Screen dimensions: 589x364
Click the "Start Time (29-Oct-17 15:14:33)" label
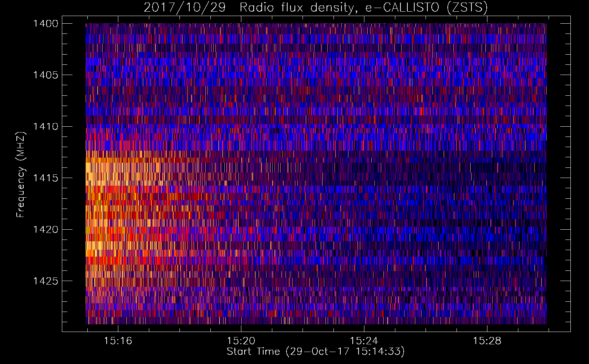point(316,352)
